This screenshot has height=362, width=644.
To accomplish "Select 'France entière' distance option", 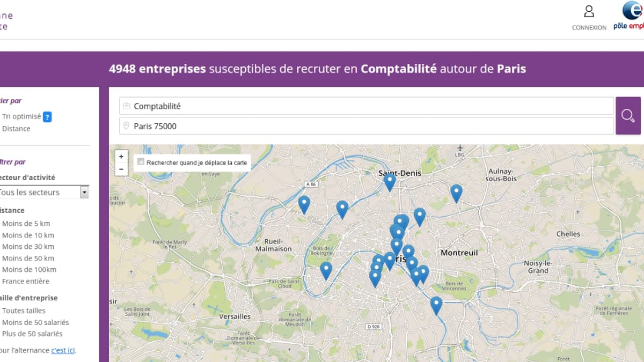I will point(25,282).
